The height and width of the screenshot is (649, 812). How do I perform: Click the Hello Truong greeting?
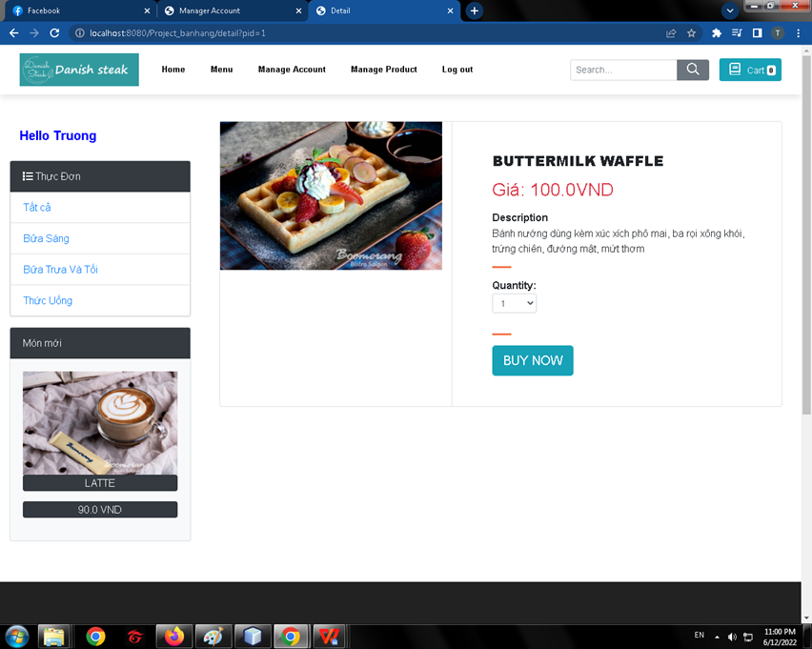pyautogui.click(x=58, y=135)
